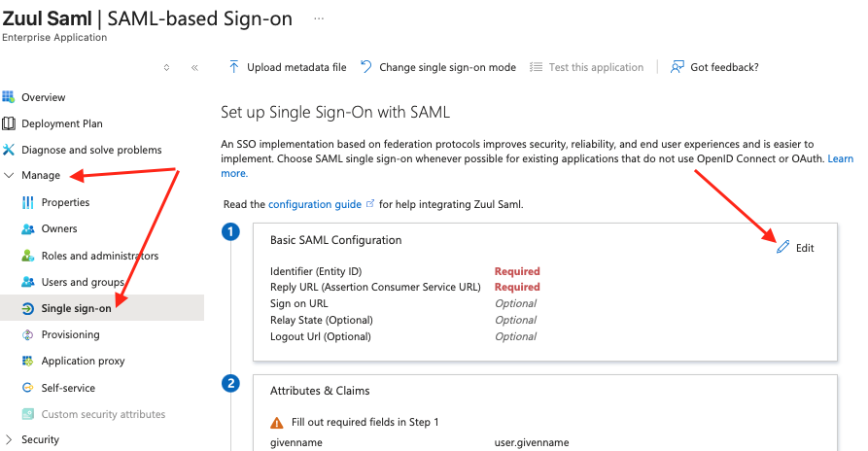Open the configuration guide link
The image size is (868, 451).
tap(314, 204)
